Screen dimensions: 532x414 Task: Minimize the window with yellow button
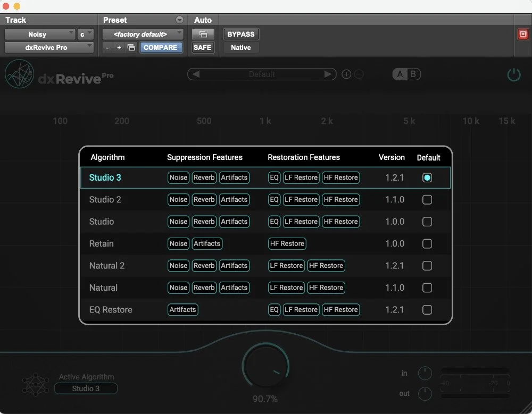(16, 6)
